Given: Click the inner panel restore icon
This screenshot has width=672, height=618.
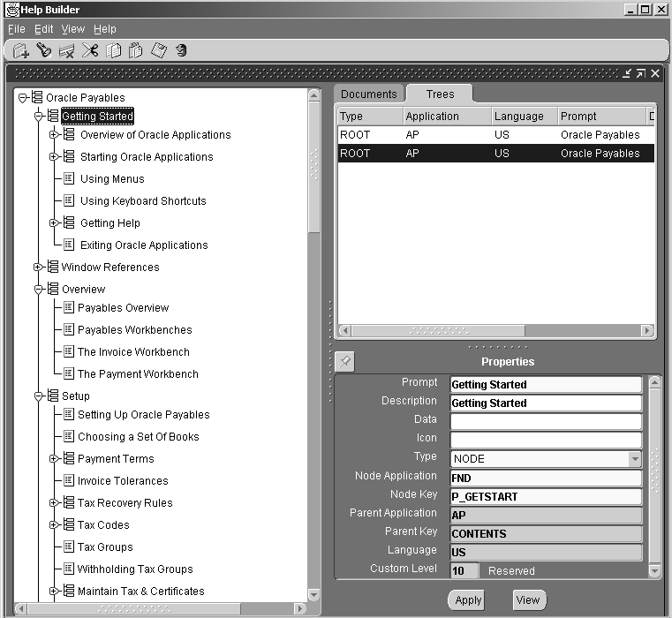Looking at the screenshot, I should click(641, 73).
